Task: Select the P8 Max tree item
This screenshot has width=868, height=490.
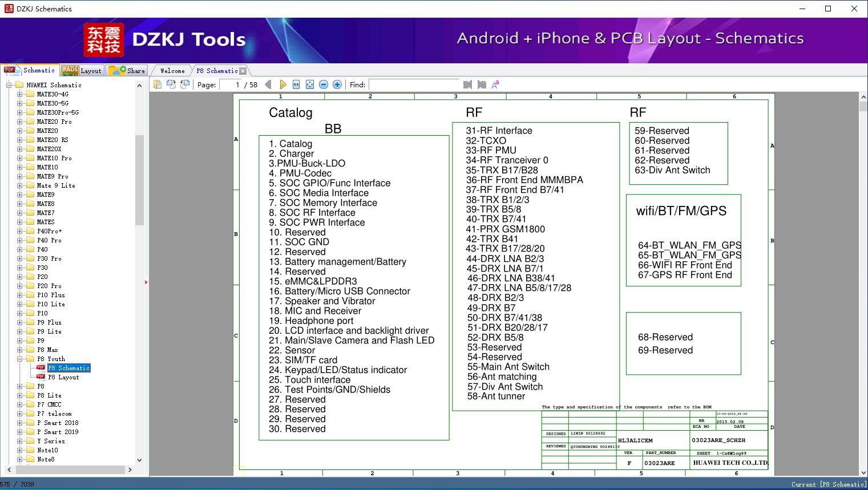Action: pyautogui.click(x=47, y=350)
